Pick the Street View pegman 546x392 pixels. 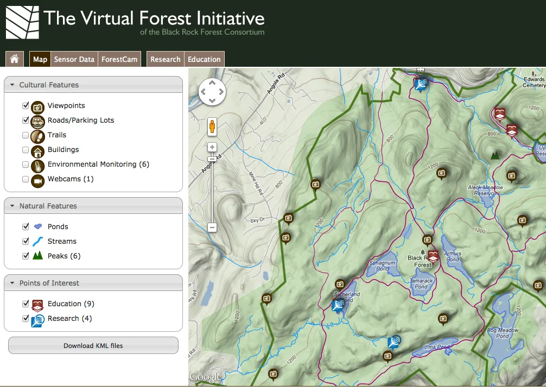[212, 127]
